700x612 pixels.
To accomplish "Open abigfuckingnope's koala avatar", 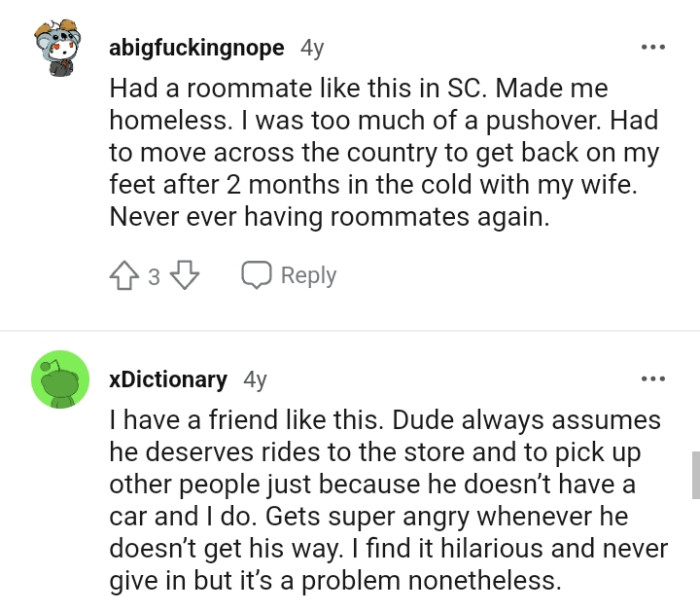I will pos(55,50).
